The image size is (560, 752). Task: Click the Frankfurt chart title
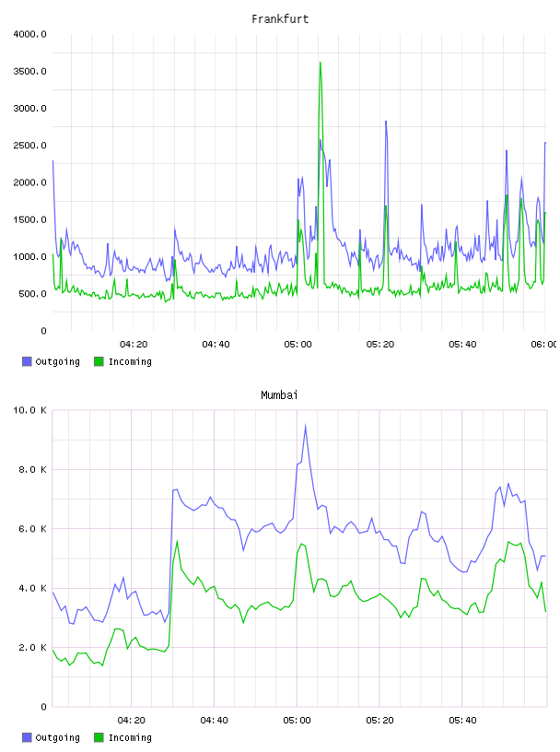click(280, 19)
